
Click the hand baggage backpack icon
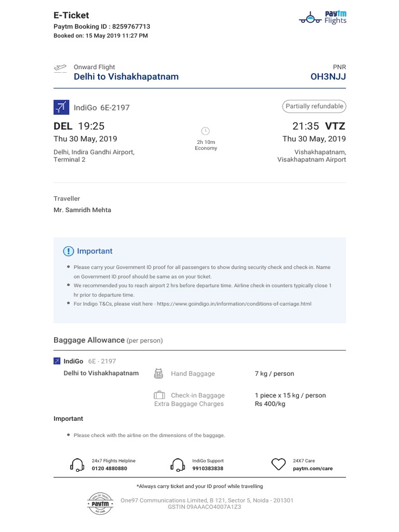coord(158,374)
